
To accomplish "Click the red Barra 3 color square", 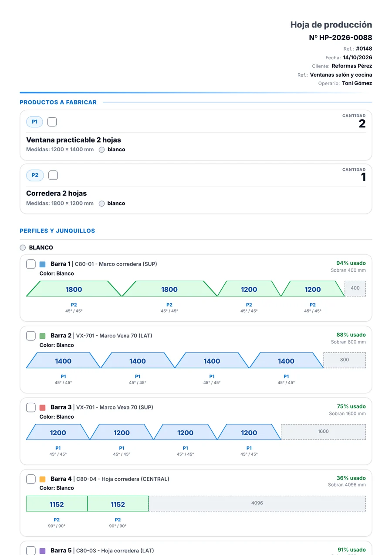I will click(42, 408).
